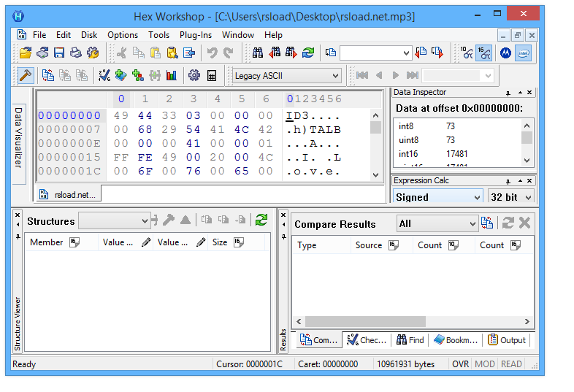Click the Save disk icon

59,53
